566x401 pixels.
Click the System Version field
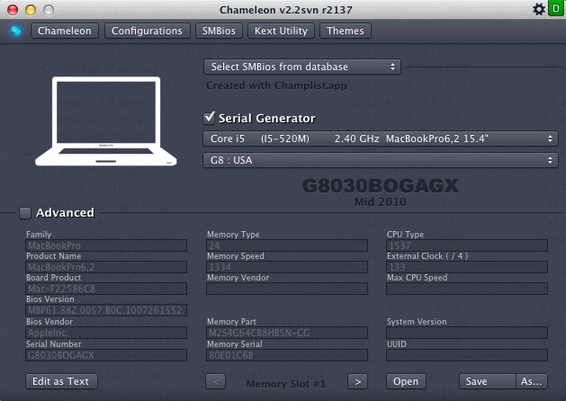(x=467, y=333)
